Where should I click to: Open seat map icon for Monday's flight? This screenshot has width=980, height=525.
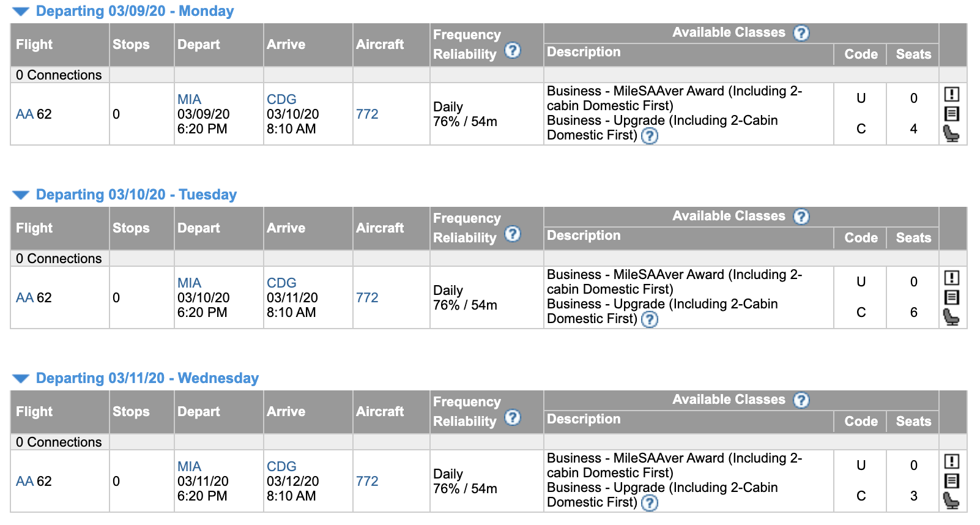tap(951, 133)
